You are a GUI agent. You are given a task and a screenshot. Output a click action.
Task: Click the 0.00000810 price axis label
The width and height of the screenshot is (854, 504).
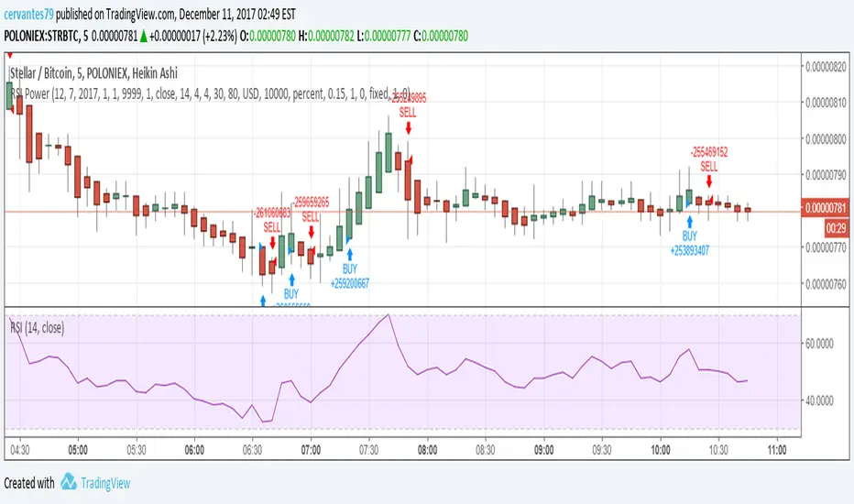coord(826,103)
